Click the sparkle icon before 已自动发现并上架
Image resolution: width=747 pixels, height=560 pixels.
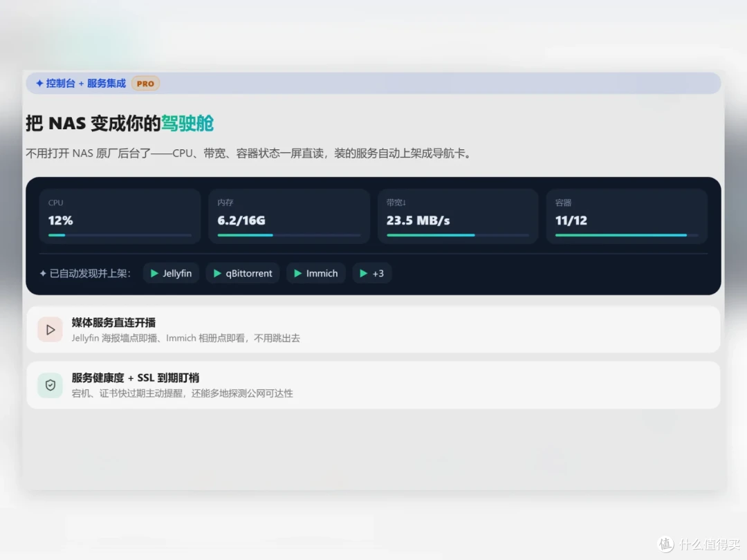43,273
